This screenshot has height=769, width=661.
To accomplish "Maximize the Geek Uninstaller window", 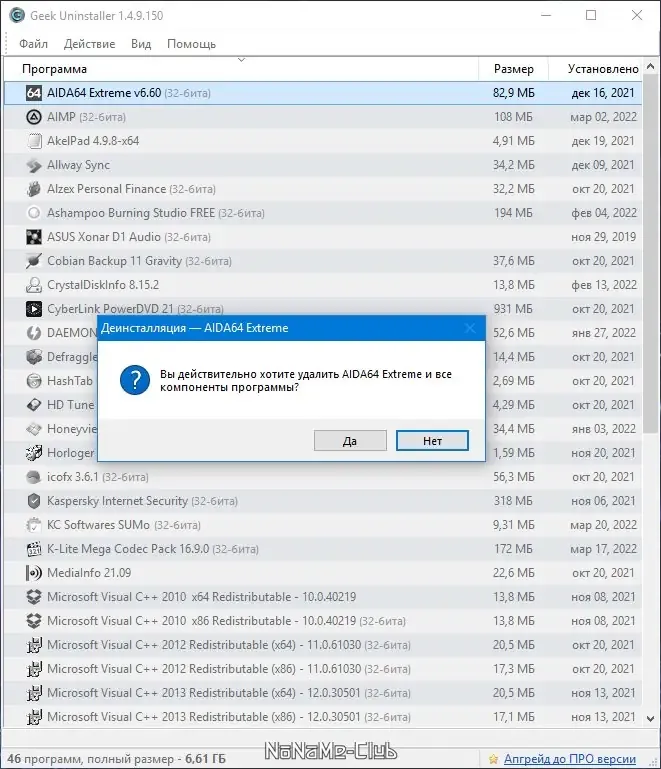I will coord(591,15).
